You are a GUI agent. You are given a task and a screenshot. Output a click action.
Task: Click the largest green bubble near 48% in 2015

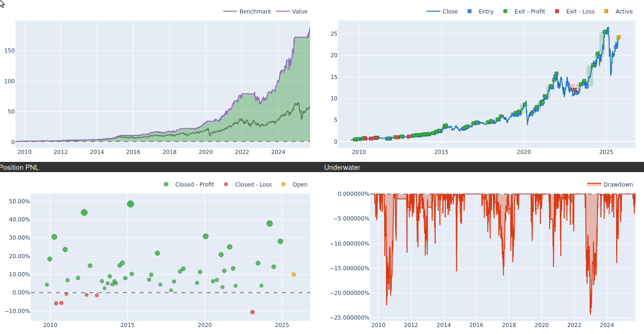(x=131, y=204)
